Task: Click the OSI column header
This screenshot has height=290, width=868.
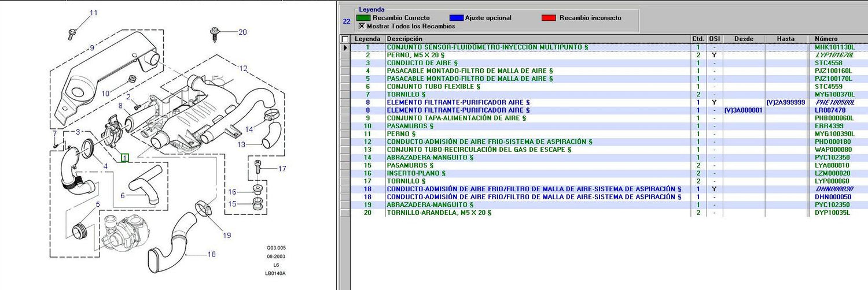Action: [714, 39]
